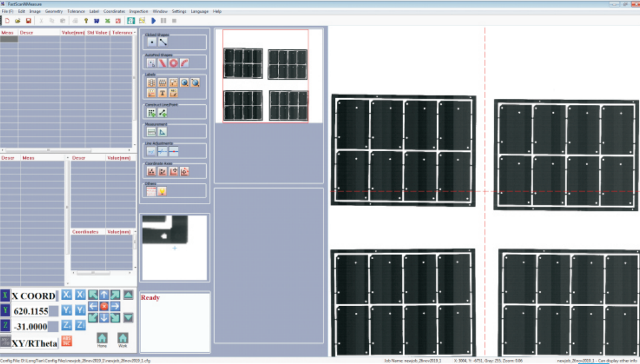Image resolution: width=640 pixels, height=364 pixels.
Task: Click the construct line icon with green arrow
Action: click(x=163, y=113)
